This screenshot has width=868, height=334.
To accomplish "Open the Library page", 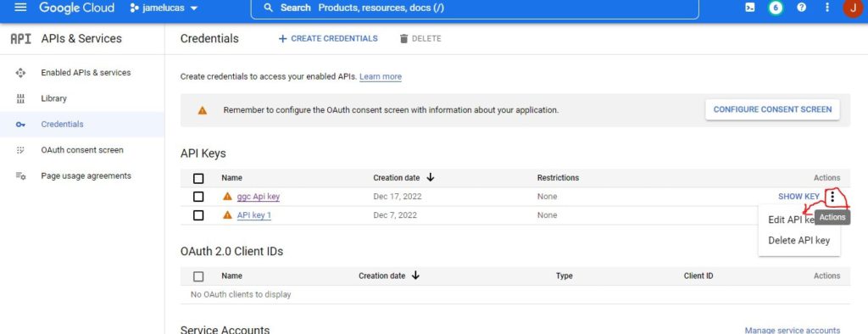I will point(53,98).
